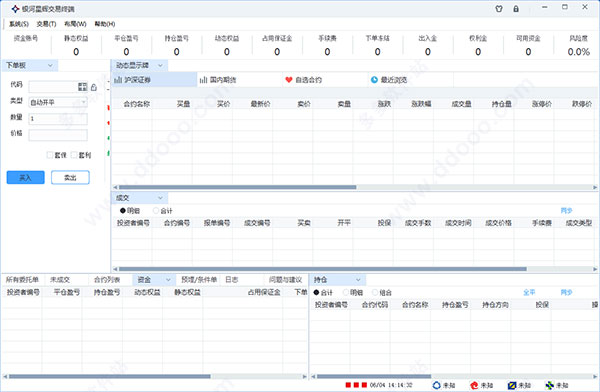Click the padlock icon beside the 代码 field
The image size is (600, 392).
click(94, 87)
